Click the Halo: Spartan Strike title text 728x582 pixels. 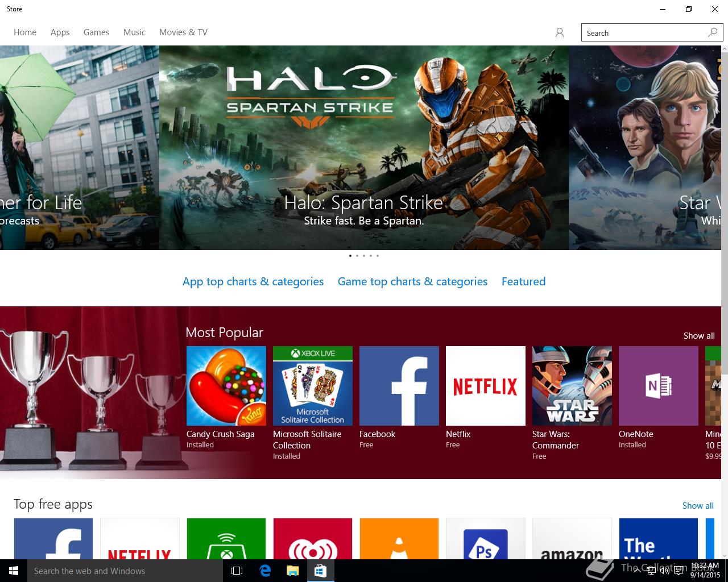pyautogui.click(x=363, y=203)
